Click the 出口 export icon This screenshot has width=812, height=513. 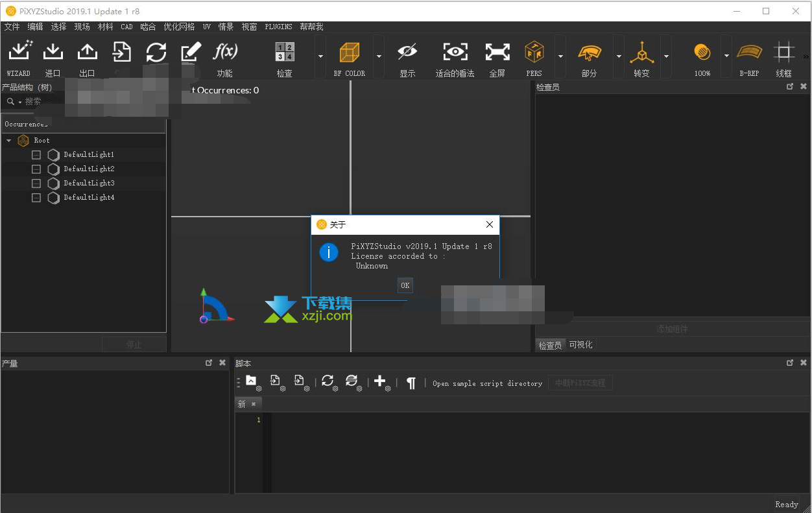tap(87, 52)
